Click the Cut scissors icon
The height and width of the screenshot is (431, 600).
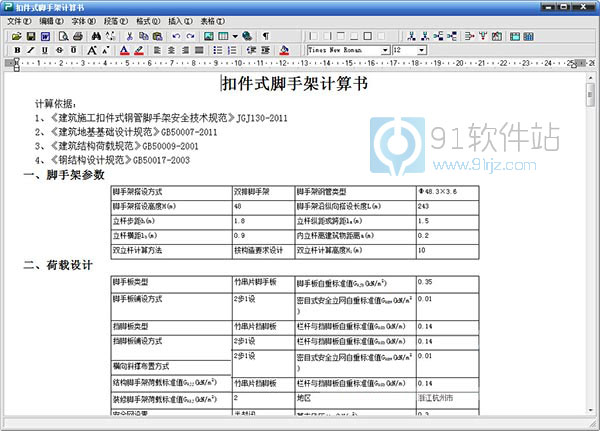click(x=129, y=36)
